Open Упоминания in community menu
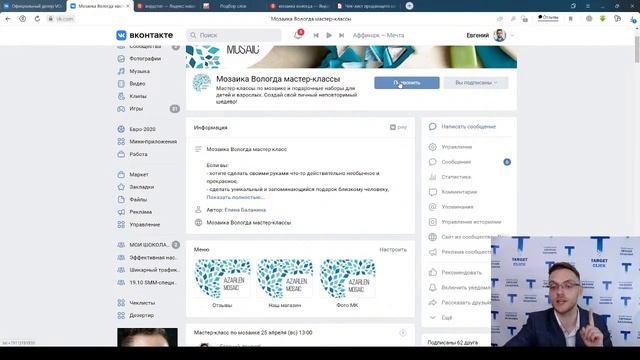The width and height of the screenshot is (640, 360). pyautogui.click(x=457, y=207)
